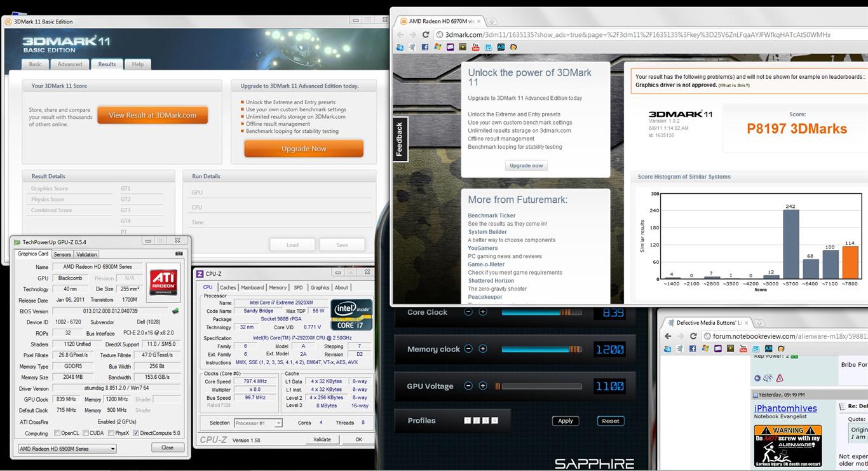The image size is (868, 471).
Task: Click the red warning triangle report-post icon
Action: pos(780,378)
